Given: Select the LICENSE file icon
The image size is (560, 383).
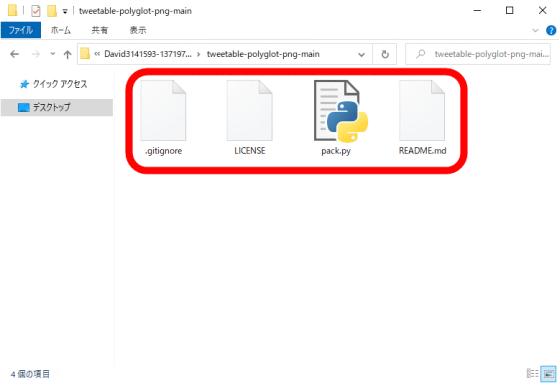Looking at the screenshot, I should (250, 110).
